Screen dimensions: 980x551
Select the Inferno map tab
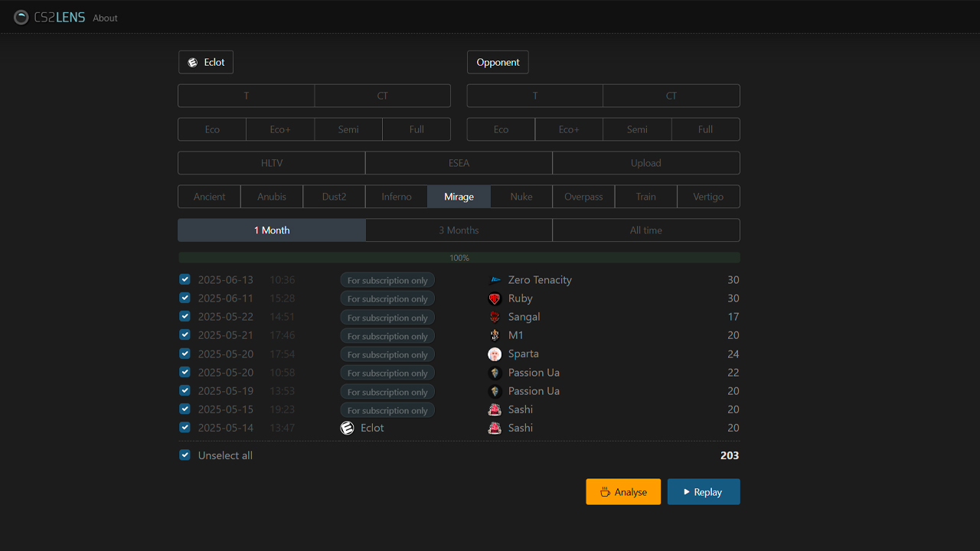point(397,197)
